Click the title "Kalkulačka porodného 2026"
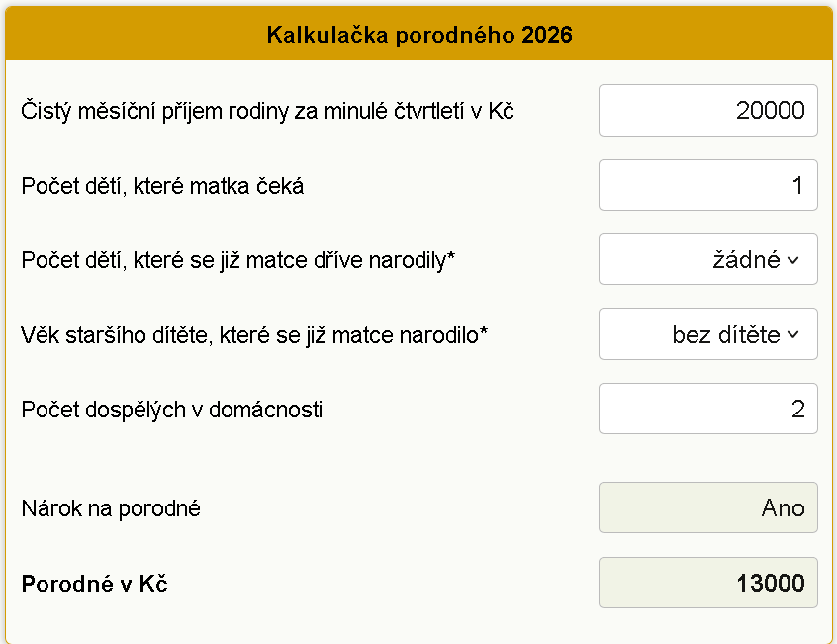The height and width of the screenshot is (644, 837). pos(418,33)
